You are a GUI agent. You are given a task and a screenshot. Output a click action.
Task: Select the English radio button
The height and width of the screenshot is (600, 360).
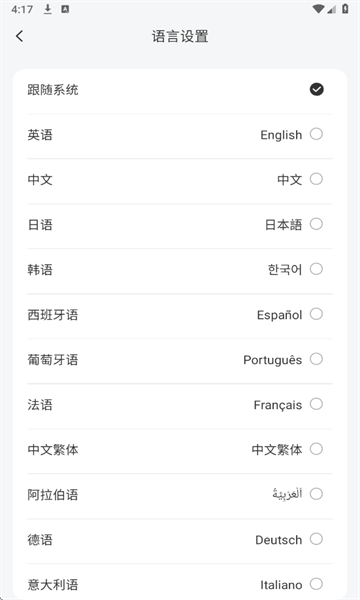[x=316, y=134]
